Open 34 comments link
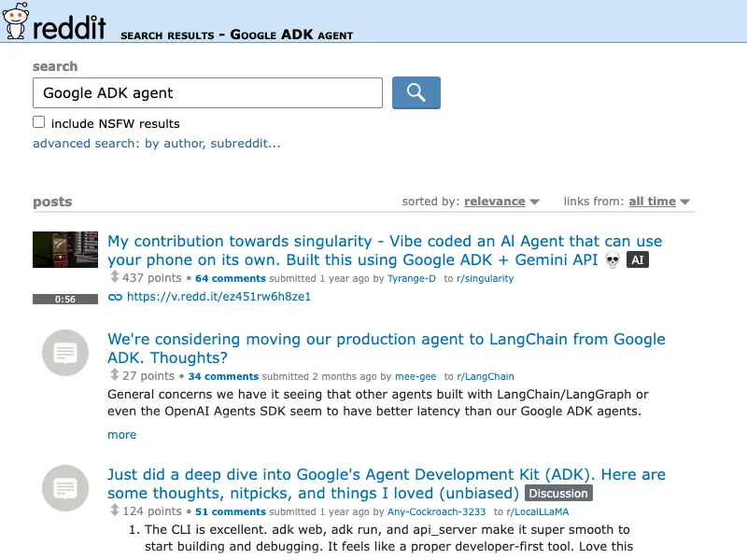This screenshot has height=560, width=747. tap(223, 377)
